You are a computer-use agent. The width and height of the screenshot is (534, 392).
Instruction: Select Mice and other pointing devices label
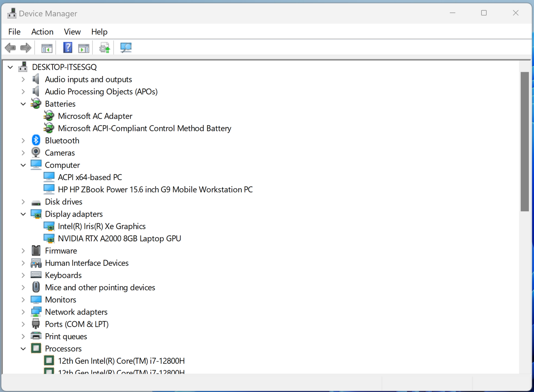100,287
